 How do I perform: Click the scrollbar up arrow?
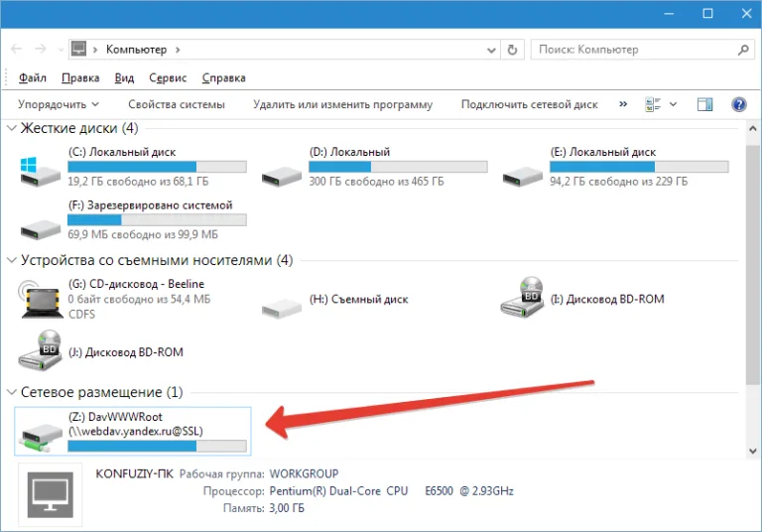click(x=753, y=128)
